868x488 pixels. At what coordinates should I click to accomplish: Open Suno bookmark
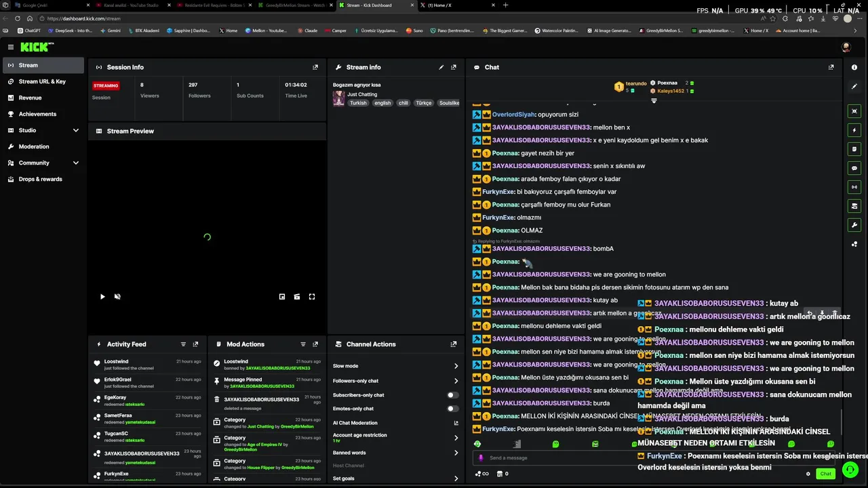[414, 30]
